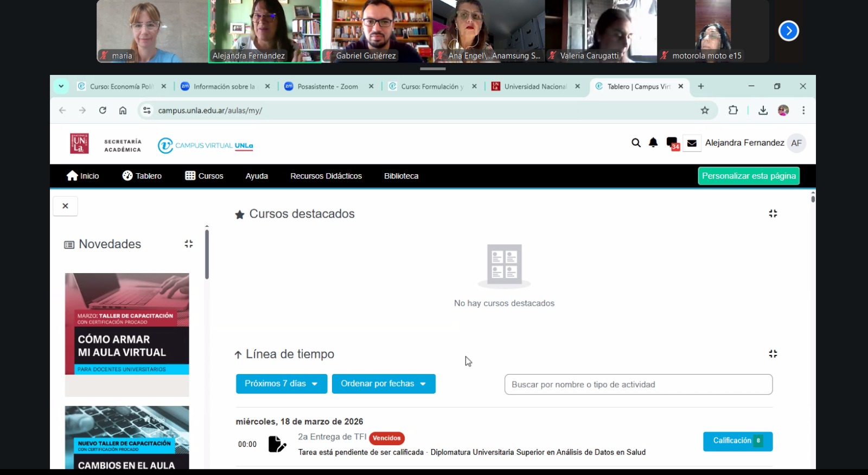The image size is (868, 475).
Task: Collapse the Línea de tiempo block
Action: tap(773, 354)
